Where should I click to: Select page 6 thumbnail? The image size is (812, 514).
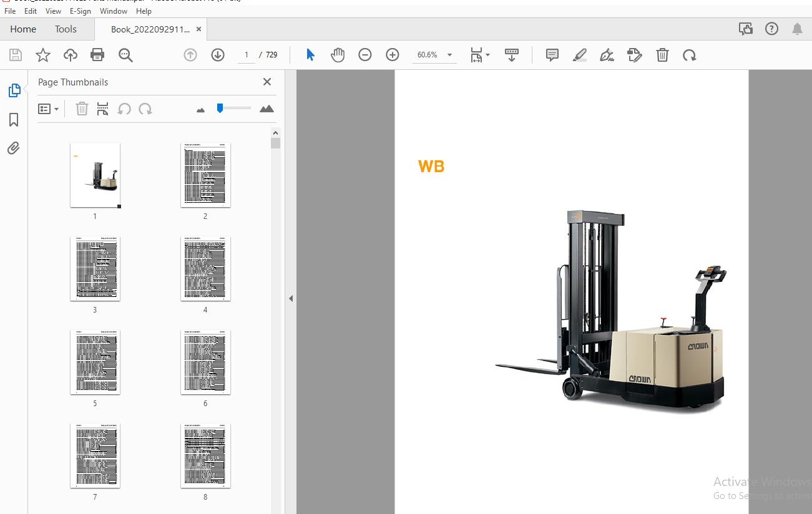[x=205, y=362]
